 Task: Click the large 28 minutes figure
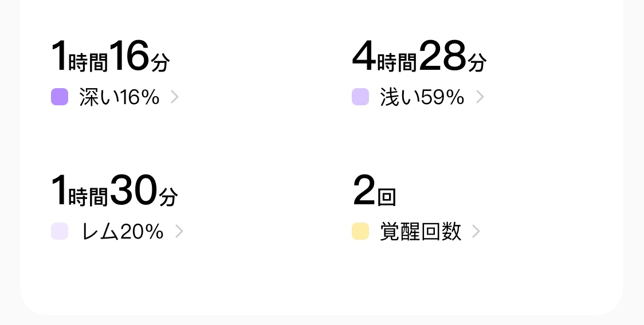tap(443, 56)
